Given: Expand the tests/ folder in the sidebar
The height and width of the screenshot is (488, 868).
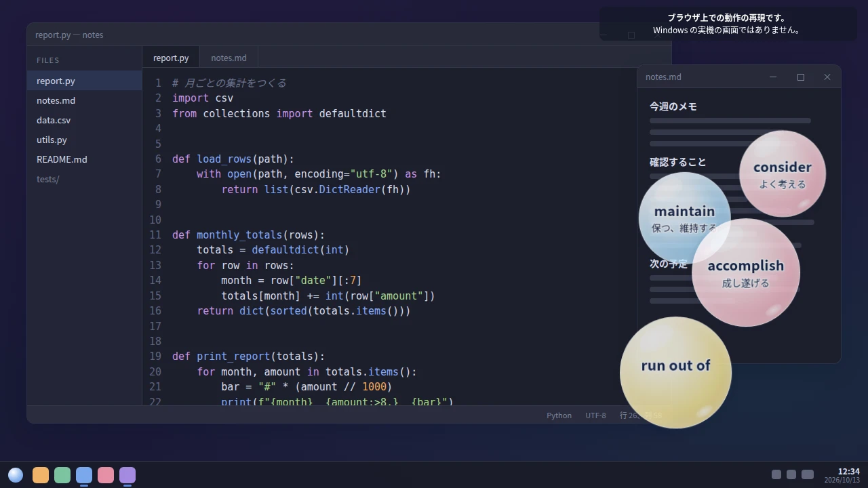Looking at the screenshot, I should pos(84,179).
